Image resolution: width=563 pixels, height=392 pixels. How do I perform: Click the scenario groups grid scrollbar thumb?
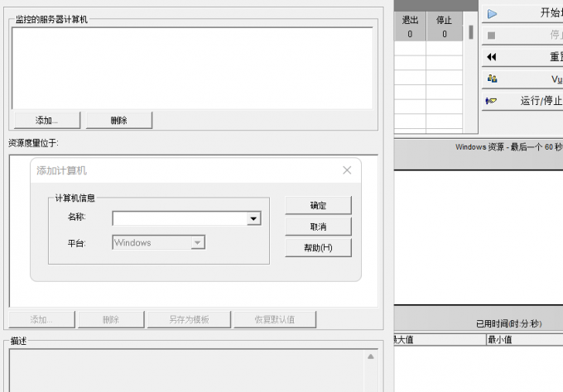[471, 32]
